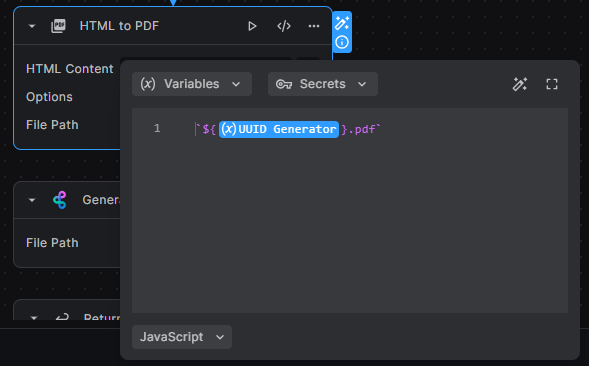
Task: Click the colorful Gener... node icon
Action: (60, 200)
